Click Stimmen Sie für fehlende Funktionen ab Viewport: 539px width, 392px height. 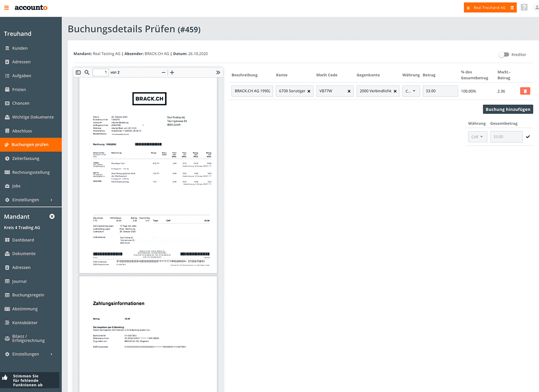point(30,380)
